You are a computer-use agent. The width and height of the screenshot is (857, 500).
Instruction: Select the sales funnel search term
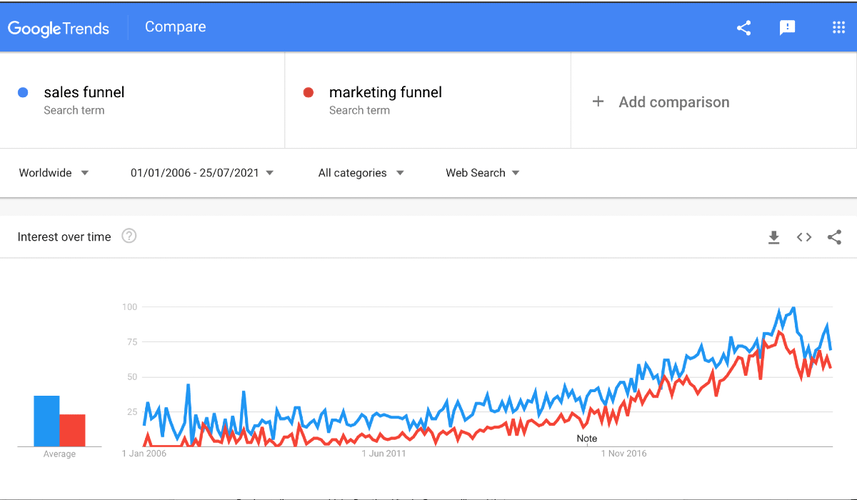coord(84,93)
